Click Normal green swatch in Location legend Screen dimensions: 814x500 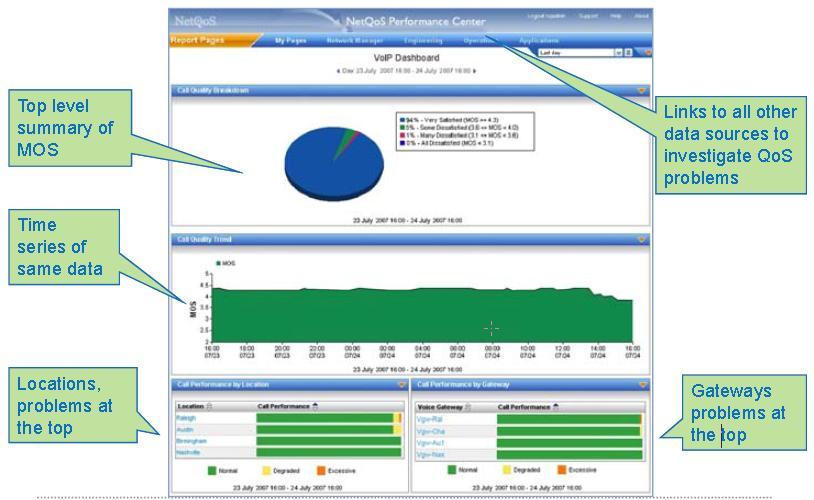click(211, 471)
